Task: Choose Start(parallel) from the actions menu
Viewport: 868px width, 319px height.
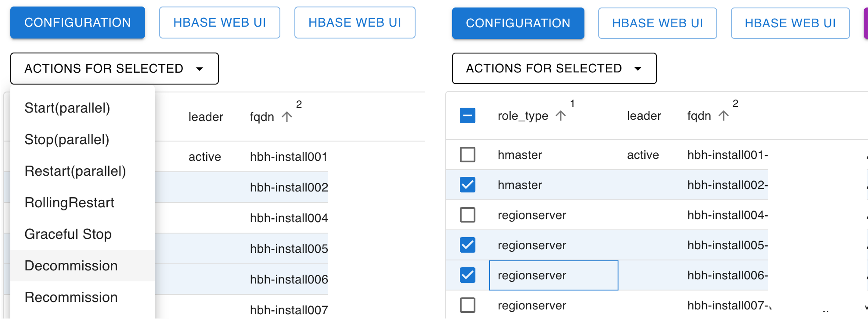Action: (83, 108)
